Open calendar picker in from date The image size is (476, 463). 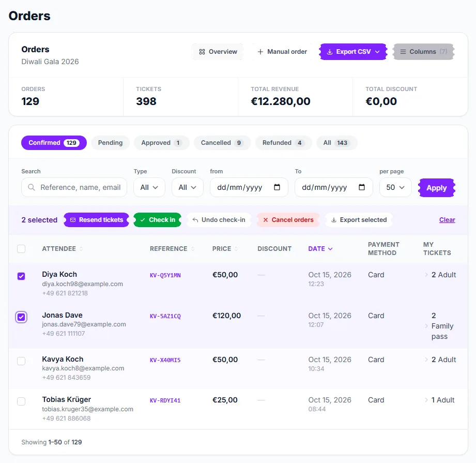tap(277, 187)
